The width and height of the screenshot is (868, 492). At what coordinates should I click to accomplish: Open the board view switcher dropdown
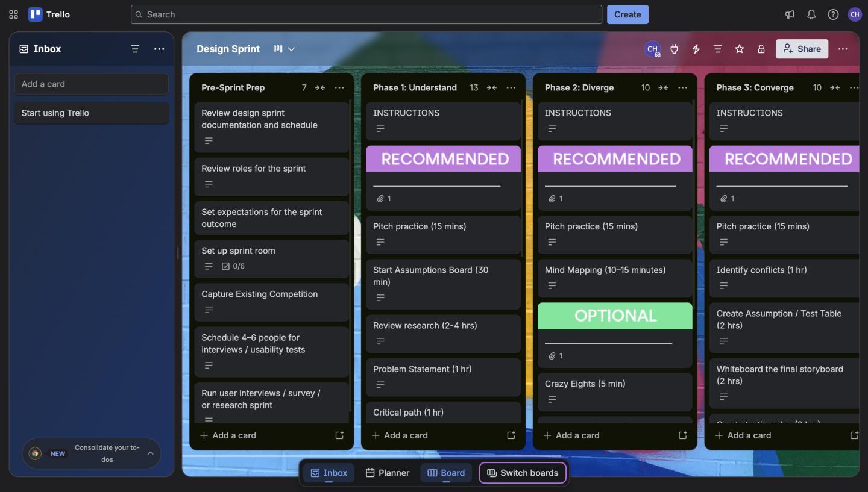284,49
